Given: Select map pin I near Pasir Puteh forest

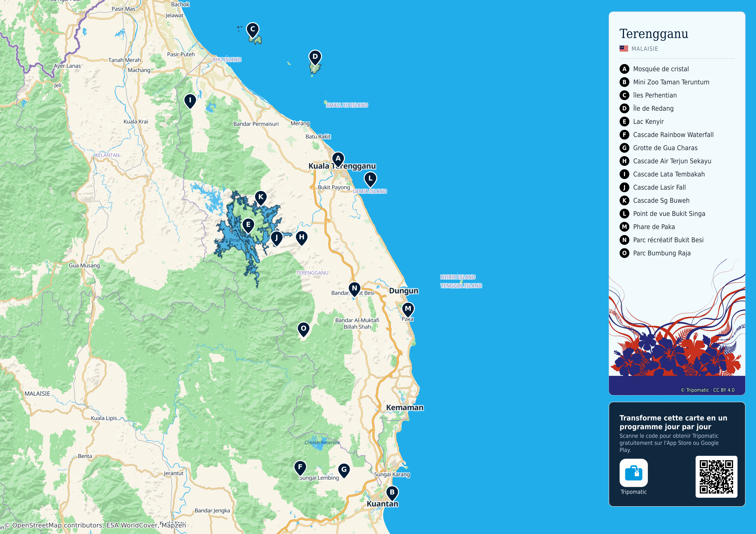Looking at the screenshot, I should [x=190, y=101].
